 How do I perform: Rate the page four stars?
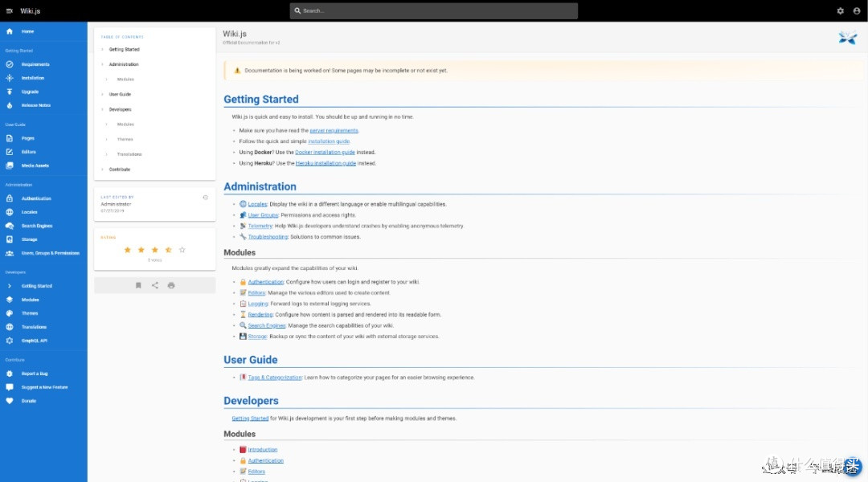pos(168,250)
